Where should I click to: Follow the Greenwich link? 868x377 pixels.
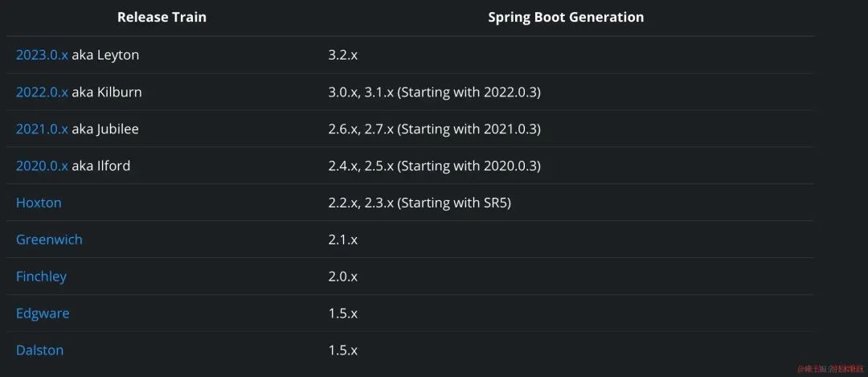coord(49,240)
